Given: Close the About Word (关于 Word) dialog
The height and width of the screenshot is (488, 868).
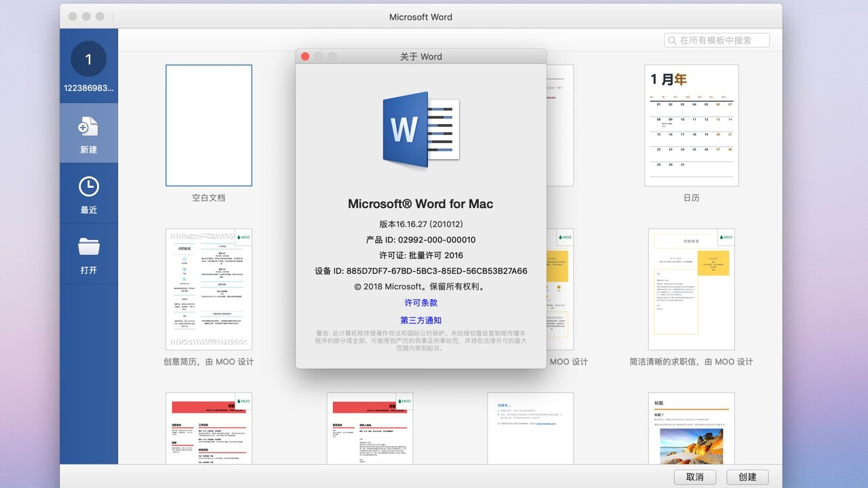Looking at the screenshot, I should tap(305, 56).
